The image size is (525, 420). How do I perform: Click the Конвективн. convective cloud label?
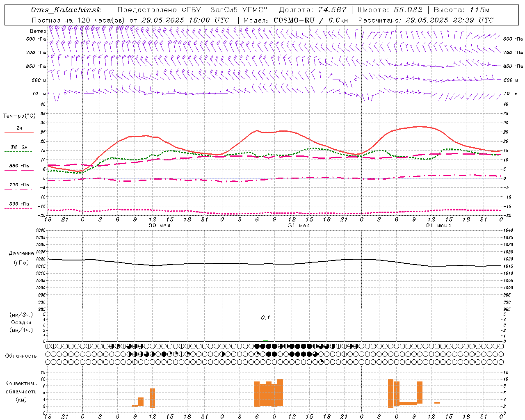point(21,383)
